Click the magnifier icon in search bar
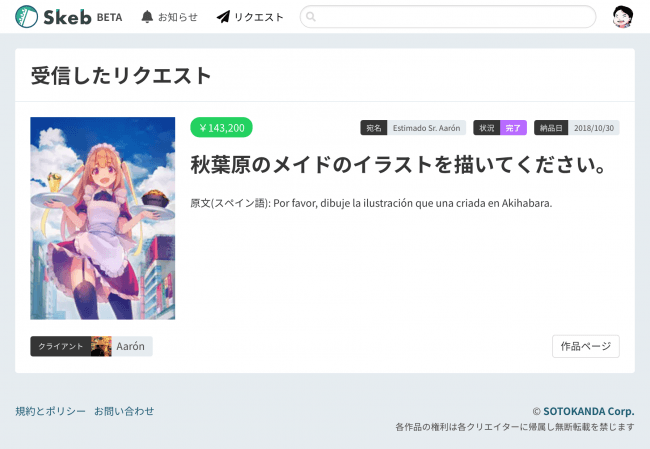This screenshot has height=449, width=650. pyautogui.click(x=311, y=17)
